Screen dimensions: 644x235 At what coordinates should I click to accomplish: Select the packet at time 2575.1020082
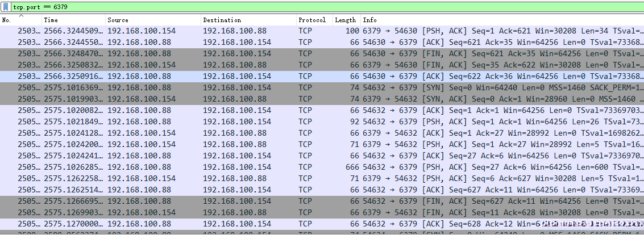point(322,110)
